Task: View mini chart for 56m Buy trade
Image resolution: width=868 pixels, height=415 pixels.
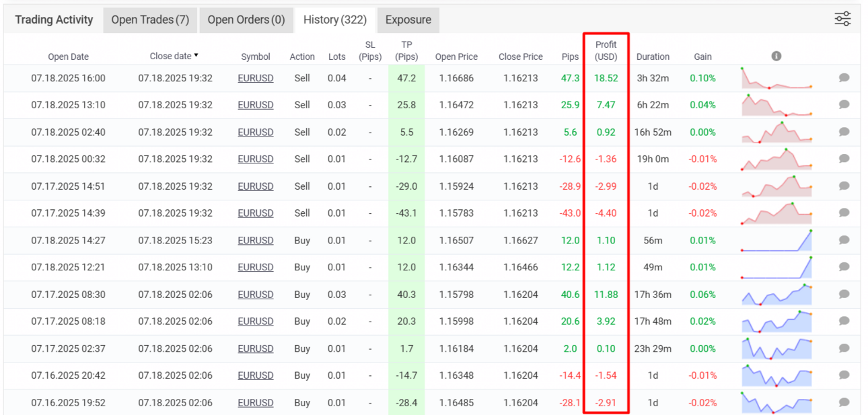Action: coord(776,240)
